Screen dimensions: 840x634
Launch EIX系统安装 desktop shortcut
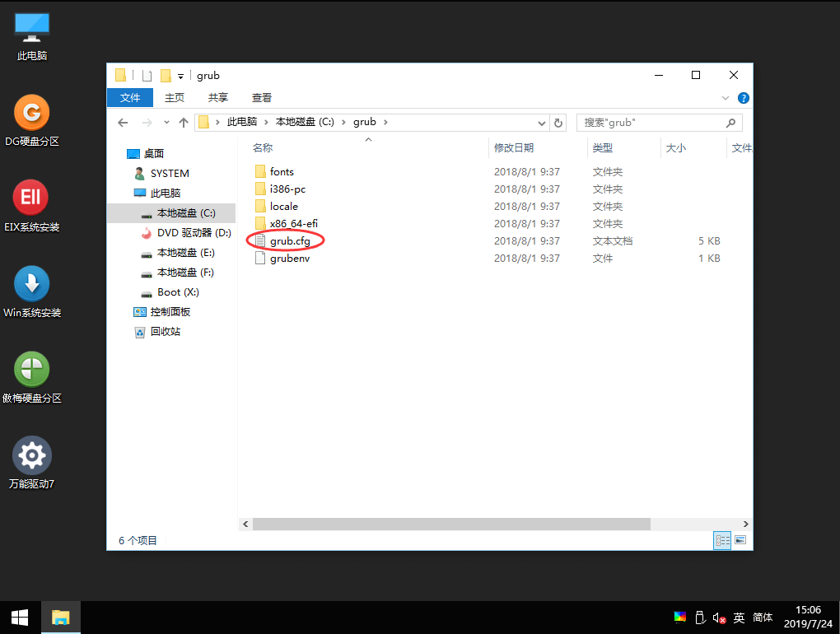click(32, 206)
